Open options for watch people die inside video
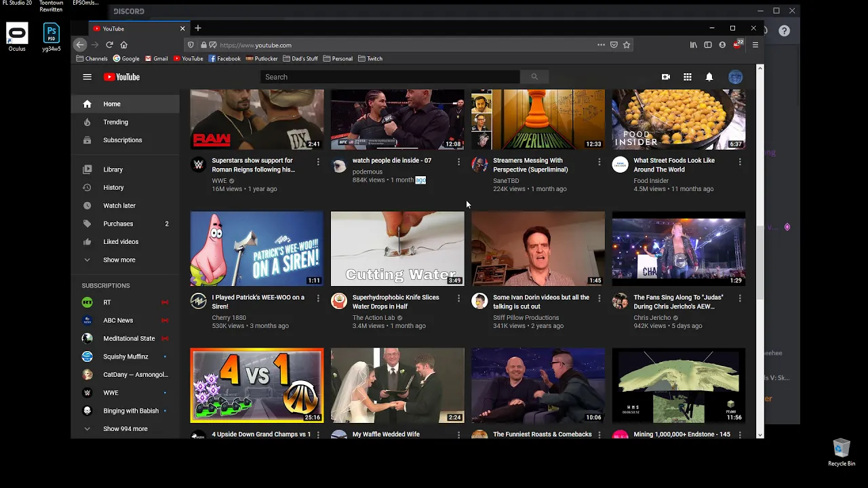868x488 pixels. coord(458,162)
